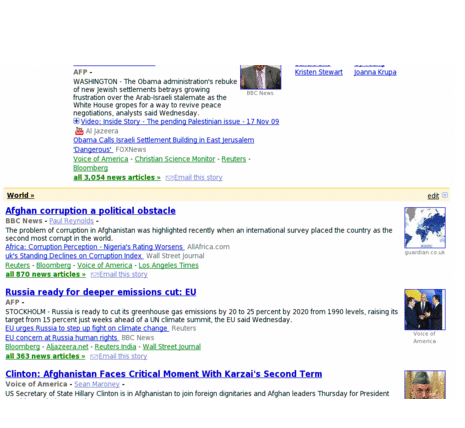Image resolution: width=465 pixels, height=428 pixels.
Task: Open Obama Calls Israeli Settlement Building link
Action: [x=164, y=145]
